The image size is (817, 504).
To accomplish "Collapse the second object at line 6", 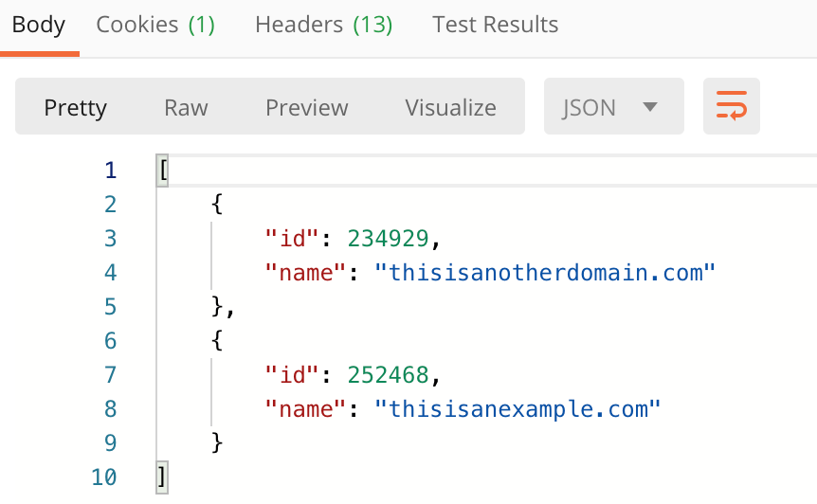I will coord(217,340).
